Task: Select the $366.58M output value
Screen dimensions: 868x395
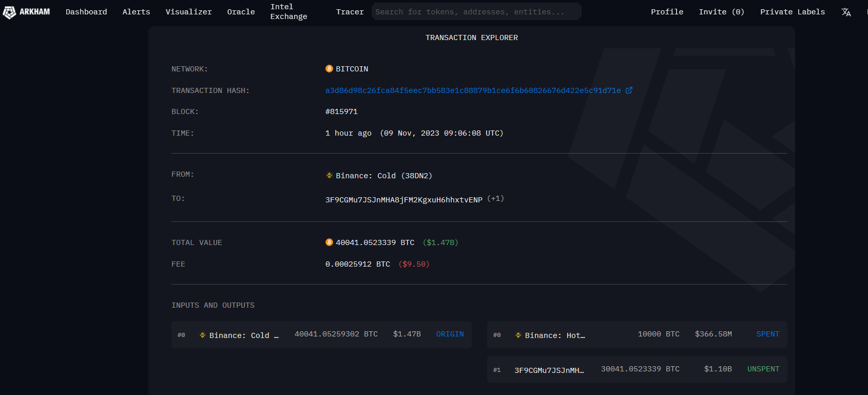Action: coord(713,334)
